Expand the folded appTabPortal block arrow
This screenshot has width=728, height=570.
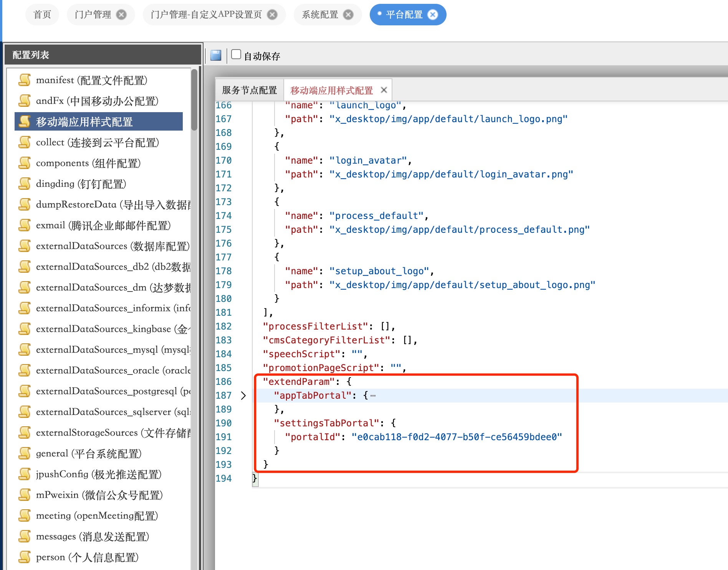[x=243, y=396]
